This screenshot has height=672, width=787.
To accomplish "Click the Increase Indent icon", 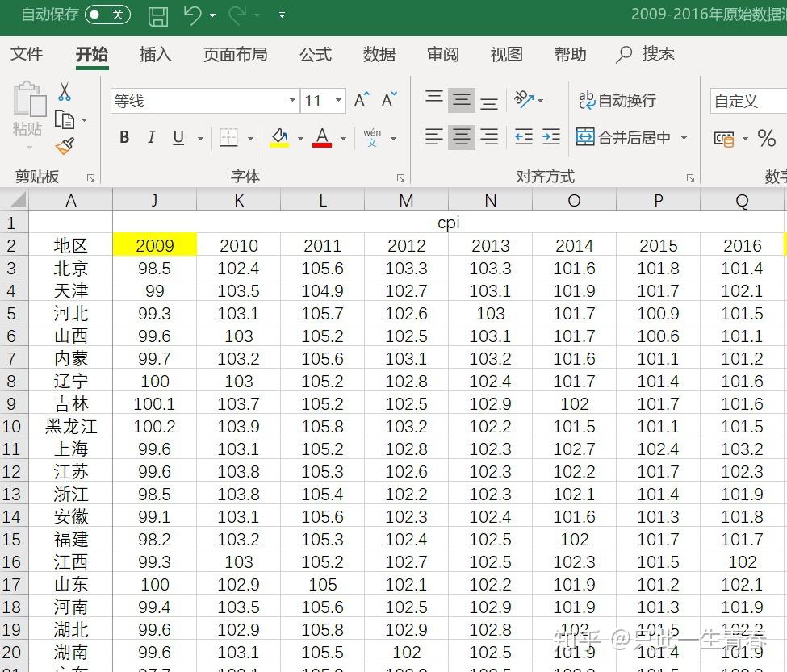I will (550, 137).
